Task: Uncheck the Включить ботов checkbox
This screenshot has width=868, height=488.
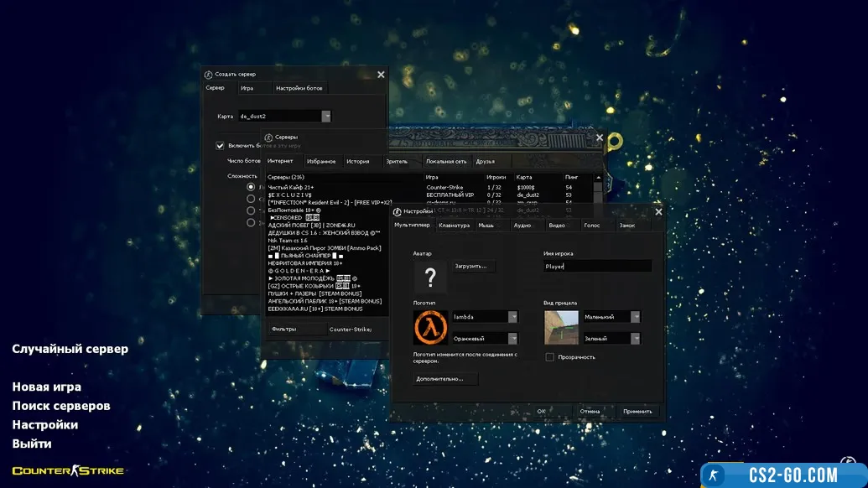Action: coord(221,145)
